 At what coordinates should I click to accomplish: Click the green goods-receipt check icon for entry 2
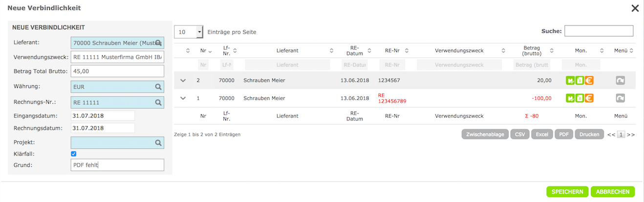click(570, 80)
